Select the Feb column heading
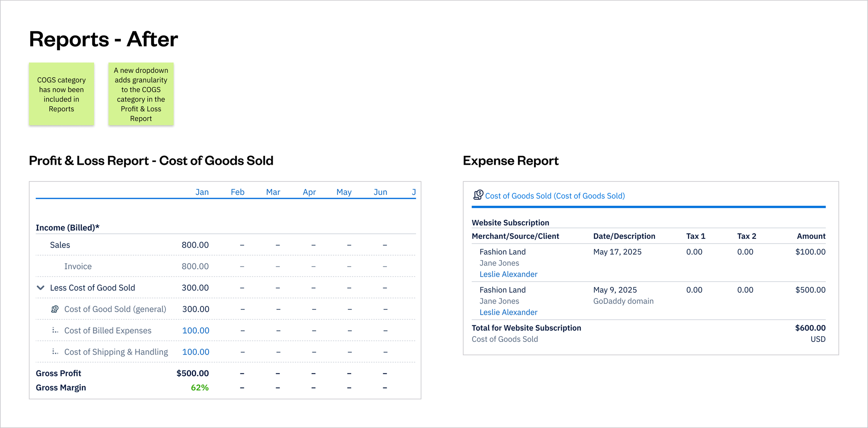Screen dimensions: 868x428 point(237,191)
